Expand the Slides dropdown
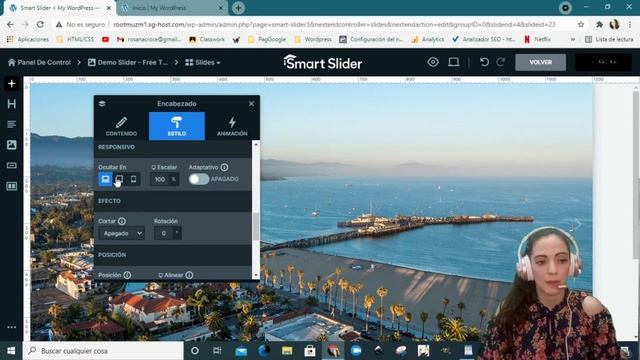 [203, 62]
